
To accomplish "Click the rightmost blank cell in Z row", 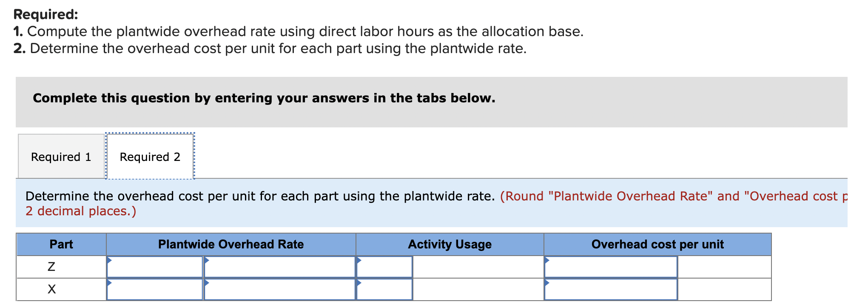I will 724,267.
